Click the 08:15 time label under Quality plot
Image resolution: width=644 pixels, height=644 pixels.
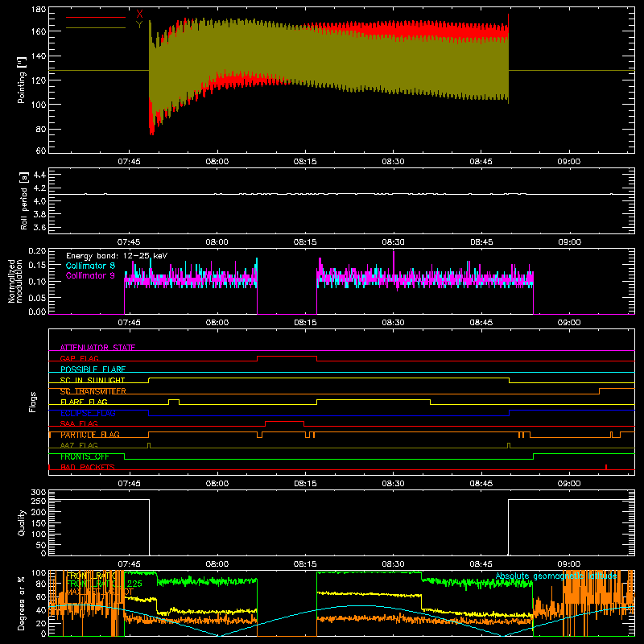click(x=305, y=564)
